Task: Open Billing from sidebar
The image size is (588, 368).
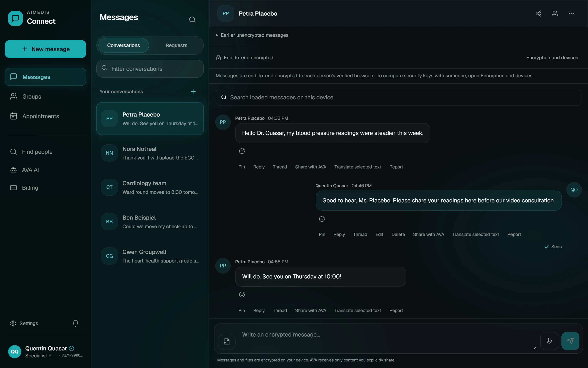Action: click(46, 188)
